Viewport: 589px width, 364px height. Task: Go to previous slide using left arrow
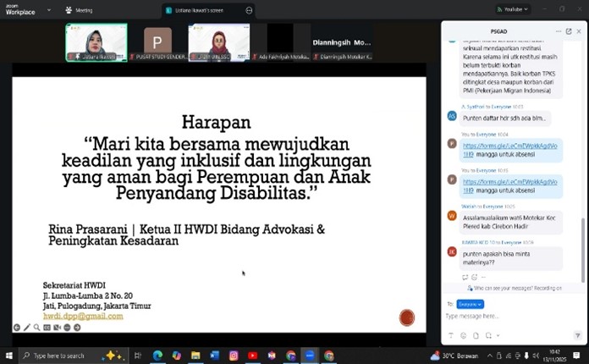coord(16,328)
